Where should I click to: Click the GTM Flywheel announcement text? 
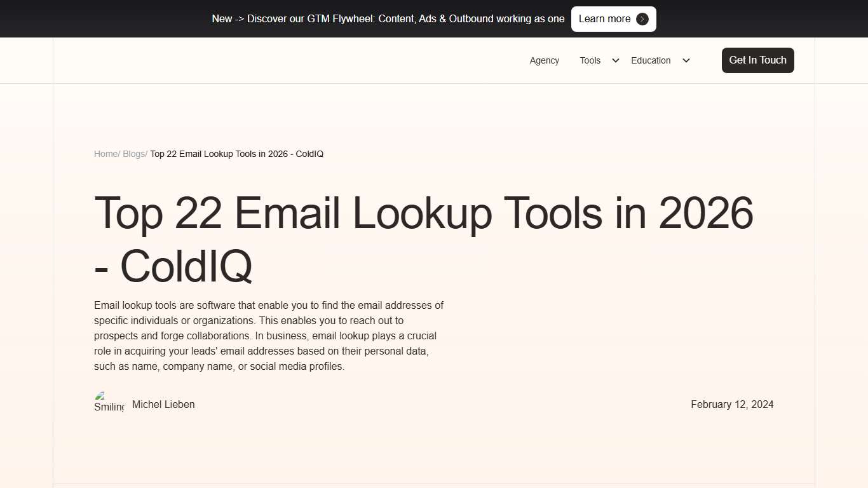point(388,19)
